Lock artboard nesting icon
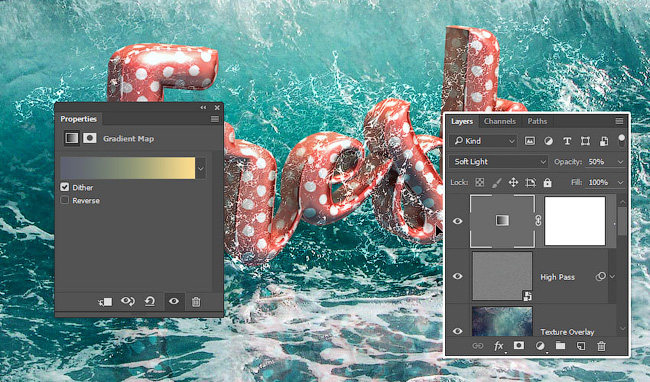Image resolution: width=650 pixels, height=382 pixels. (x=531, y=182)
